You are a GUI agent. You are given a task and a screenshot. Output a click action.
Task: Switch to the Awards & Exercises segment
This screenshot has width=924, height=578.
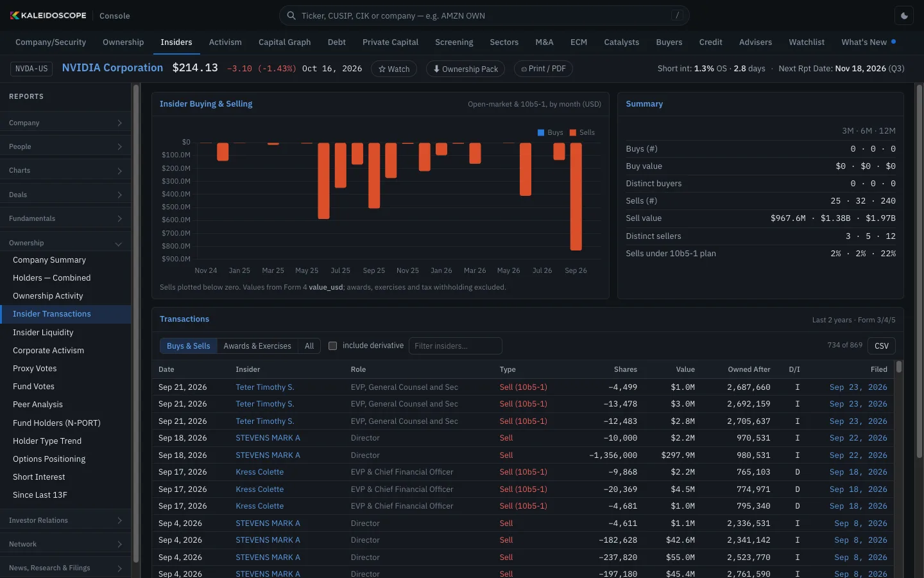coord(257,346)
